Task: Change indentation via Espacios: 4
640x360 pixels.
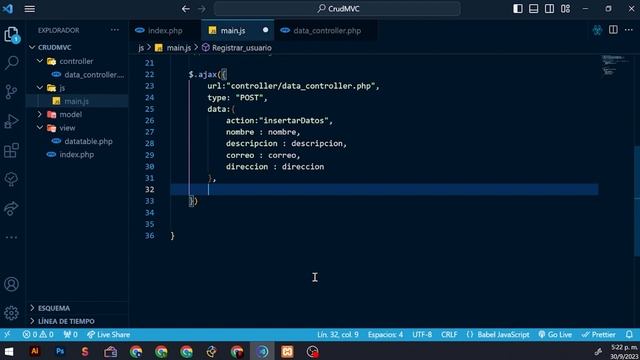Action: coord(385,334)
